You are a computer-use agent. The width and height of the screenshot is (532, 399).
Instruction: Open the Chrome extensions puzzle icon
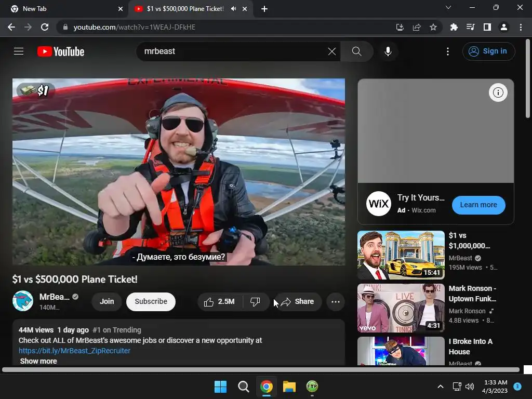(454, 27)
